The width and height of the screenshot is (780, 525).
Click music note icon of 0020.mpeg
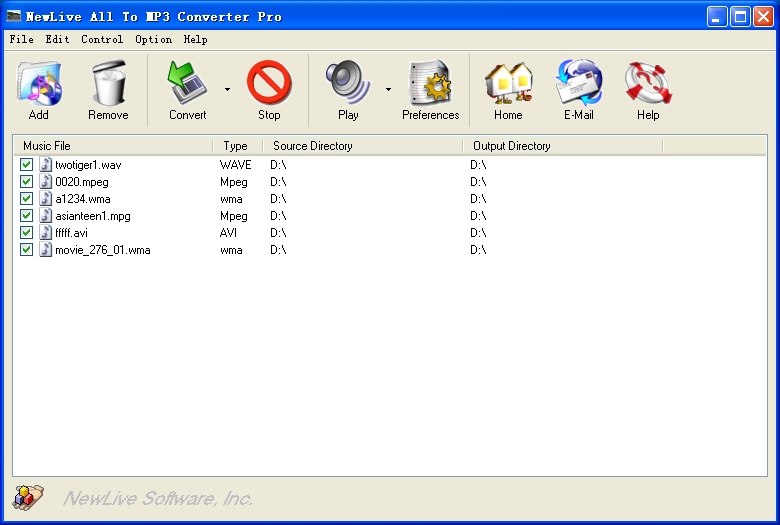45,181
